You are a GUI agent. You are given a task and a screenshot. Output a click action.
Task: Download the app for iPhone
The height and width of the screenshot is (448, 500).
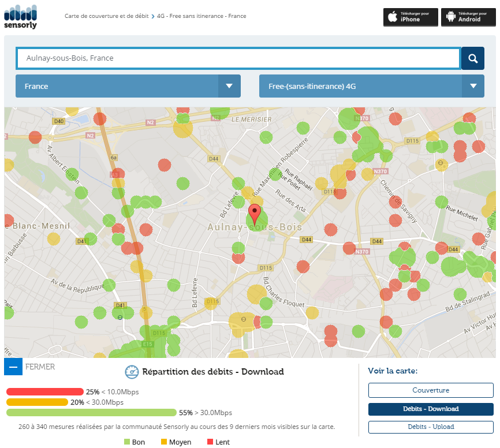coord(411,17)
